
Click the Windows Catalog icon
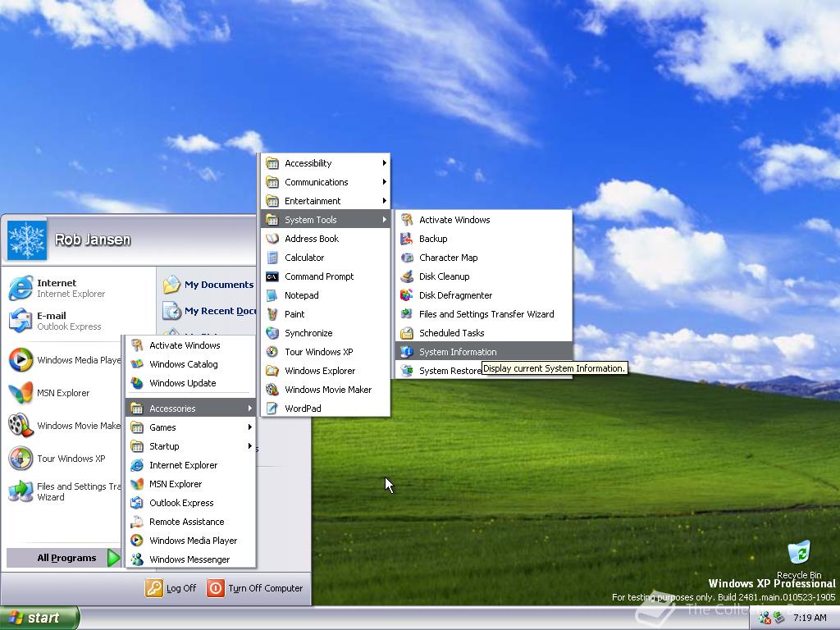coord(137,364)
